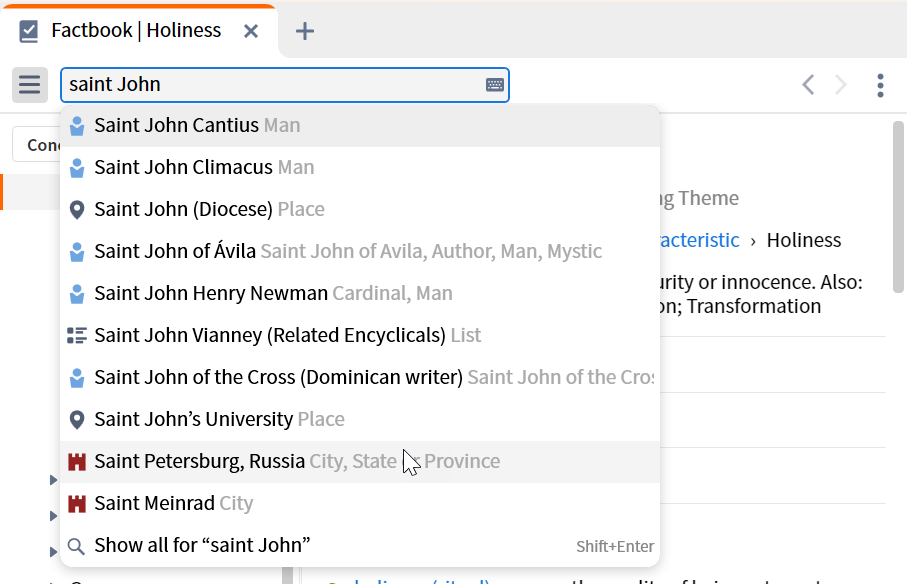Image resolution: width=907 pixels, height=584 pixels.
Task: Choose Saint John (Diocese) place suggestion
Action: coord(360,209)
